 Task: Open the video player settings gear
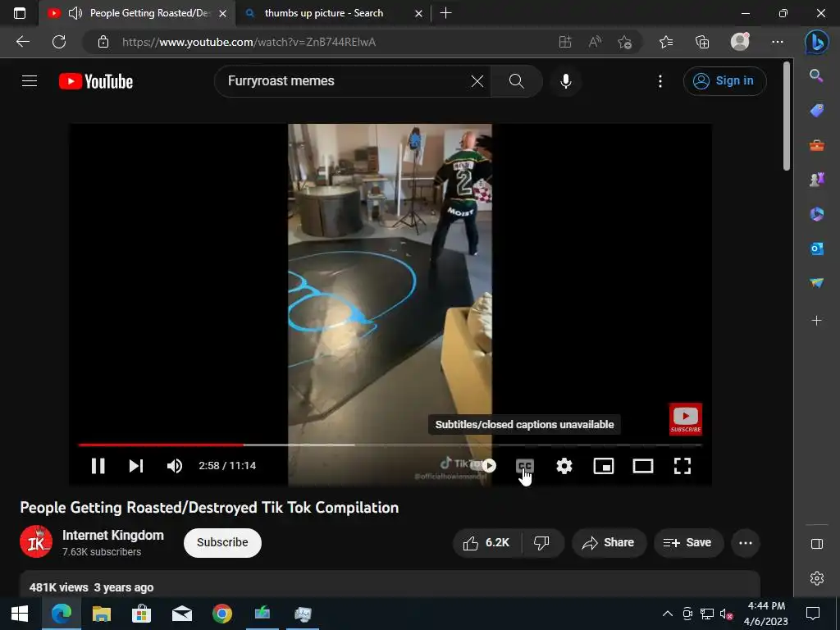point(564,466)
